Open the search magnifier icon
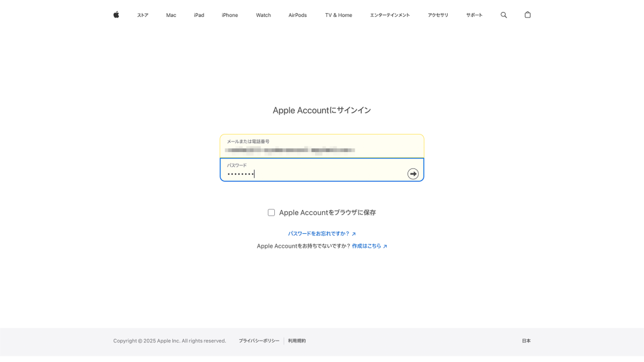The image size is (644, 362). click(x=503, y=15)
